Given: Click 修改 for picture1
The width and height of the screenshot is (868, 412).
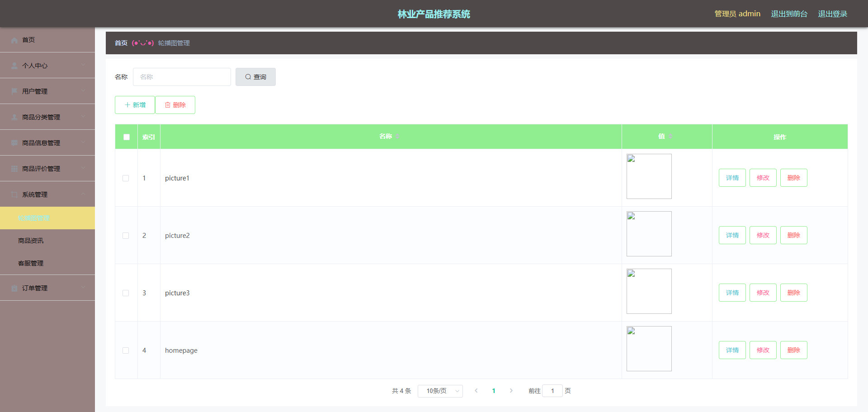Looking at the screenshot, I should [763, 178].
